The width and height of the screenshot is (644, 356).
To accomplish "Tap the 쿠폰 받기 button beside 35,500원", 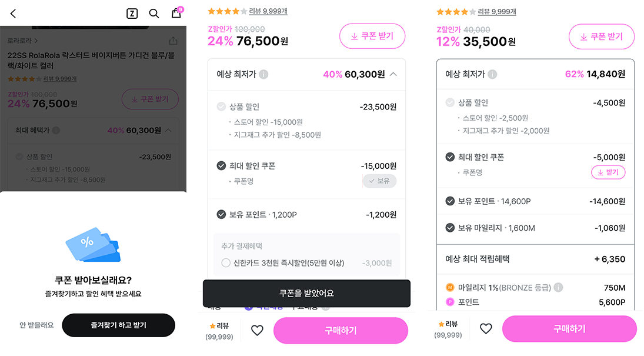I will (601, 36).
